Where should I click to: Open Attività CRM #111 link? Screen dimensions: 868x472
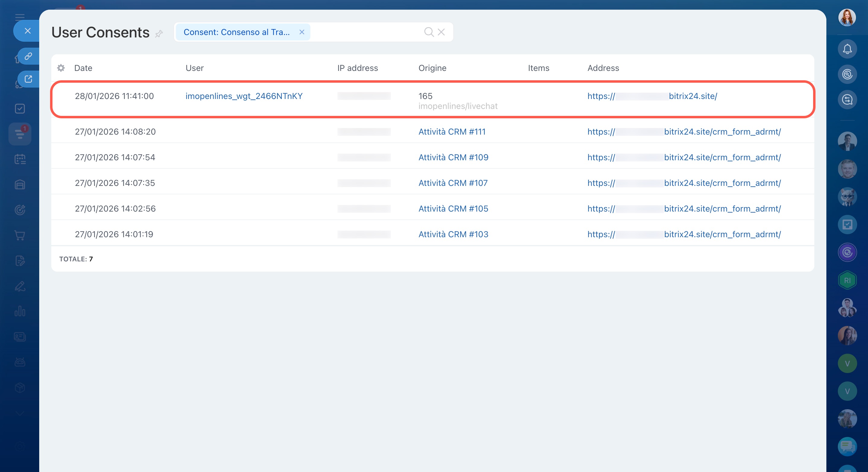pos(452,132)
